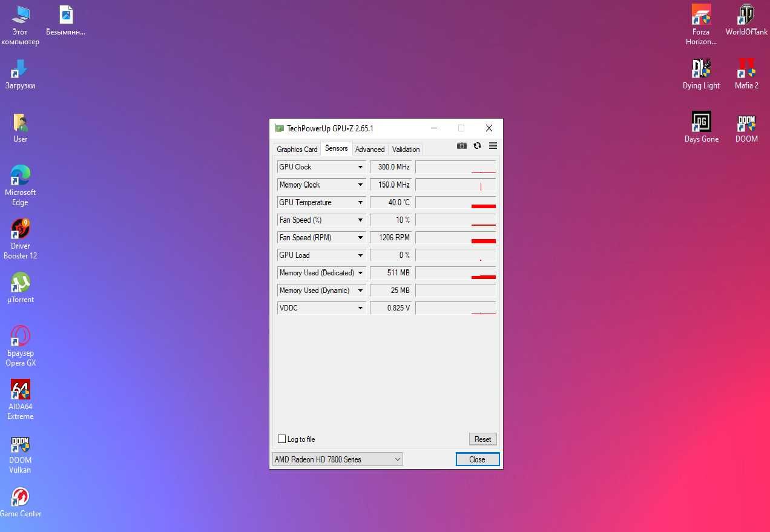Viewport: 770px width, 532px height.
Task: Click the Memory Used (Dedicated) graph
Action: click(x=456, y=272)
